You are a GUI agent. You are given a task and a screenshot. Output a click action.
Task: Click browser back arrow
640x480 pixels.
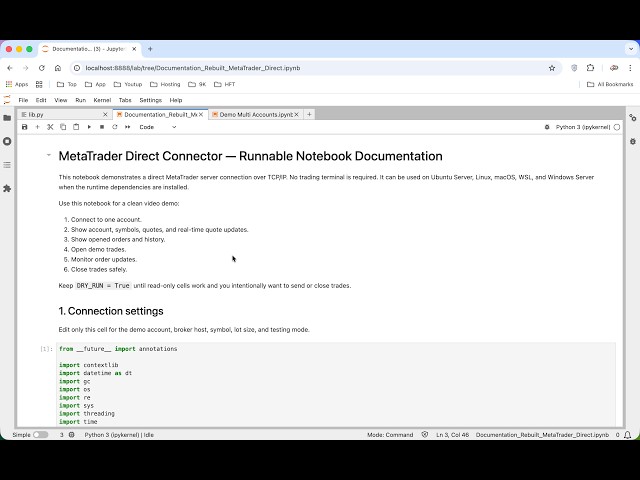(x=10, y=68)
